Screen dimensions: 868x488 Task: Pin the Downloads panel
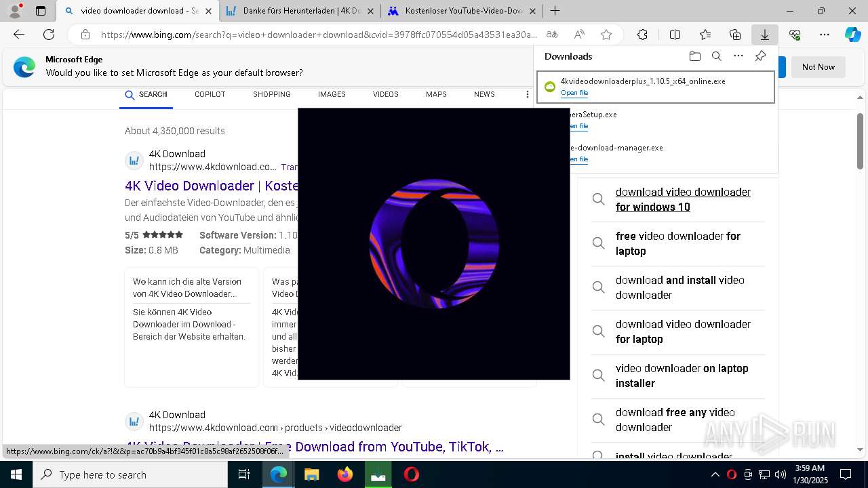tap(760, 56)
